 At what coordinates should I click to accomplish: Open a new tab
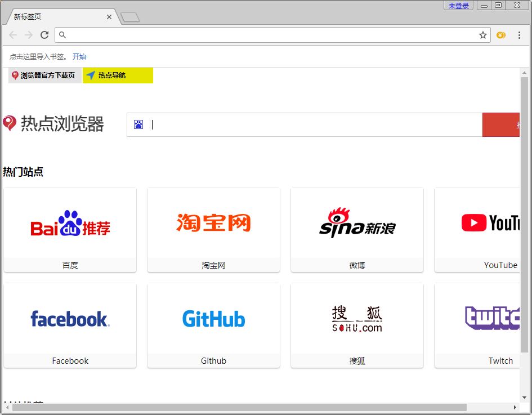[x=130, y=17]
